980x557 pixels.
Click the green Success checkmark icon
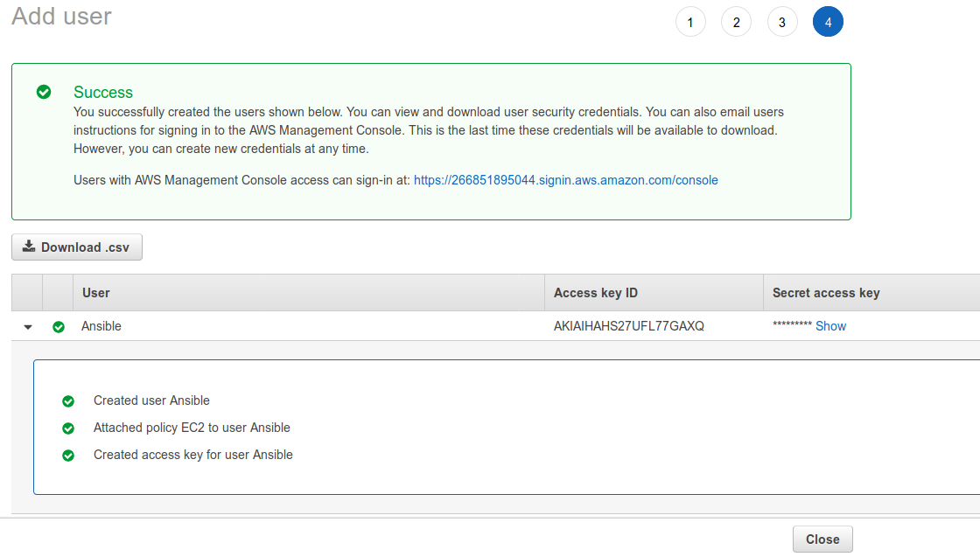[44, 92]
